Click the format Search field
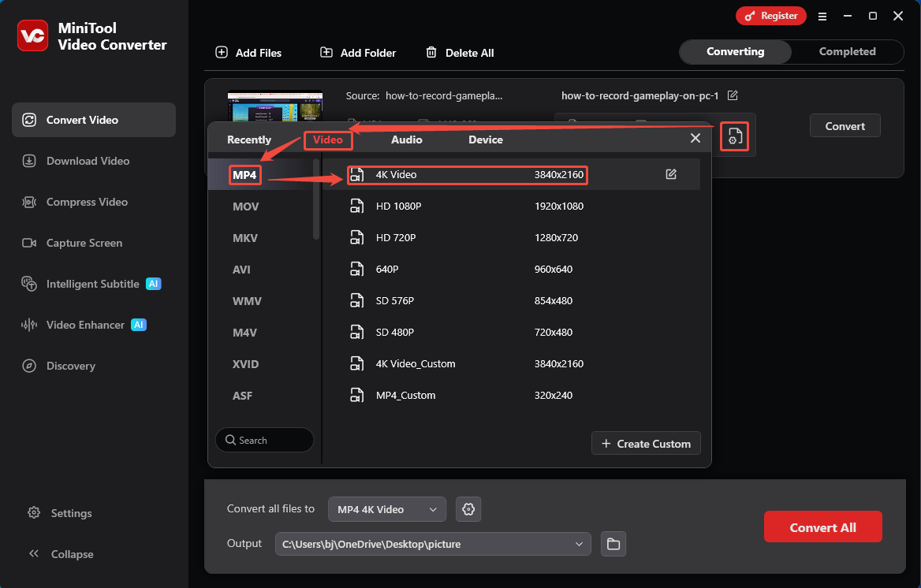The height and width of the screenshot is (588, 921). 264,440
